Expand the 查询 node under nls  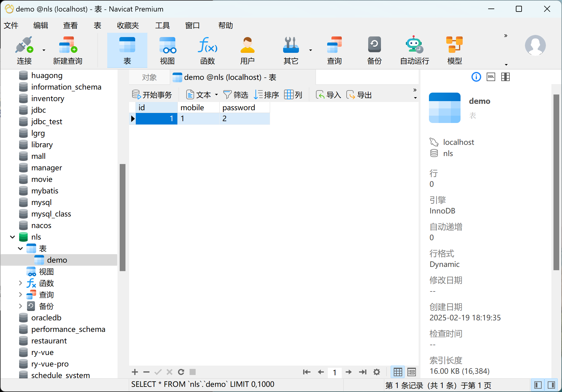coord(20,295)
